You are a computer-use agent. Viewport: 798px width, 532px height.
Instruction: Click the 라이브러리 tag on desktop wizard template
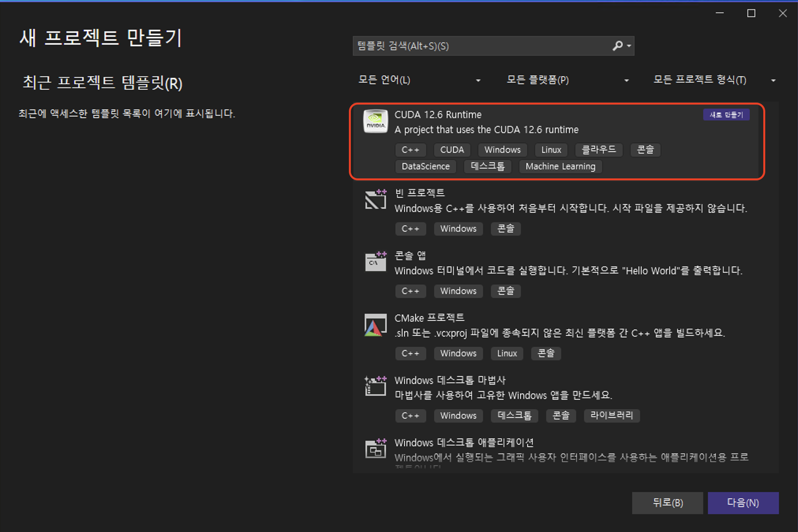[611, 416]
